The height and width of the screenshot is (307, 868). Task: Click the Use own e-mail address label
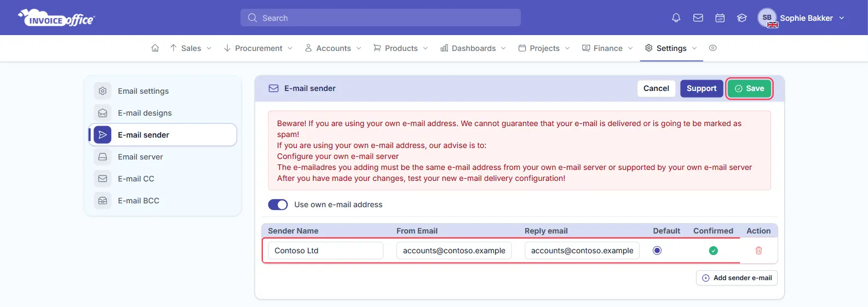pos(338,204)
